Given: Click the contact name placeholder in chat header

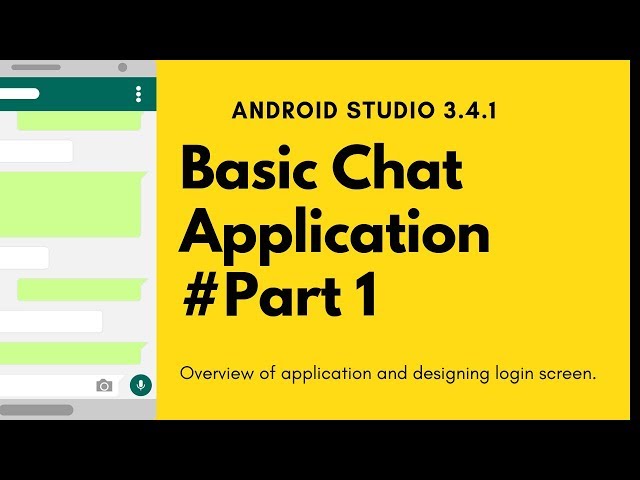Looking at the screenshot, I should click(20, 93).
